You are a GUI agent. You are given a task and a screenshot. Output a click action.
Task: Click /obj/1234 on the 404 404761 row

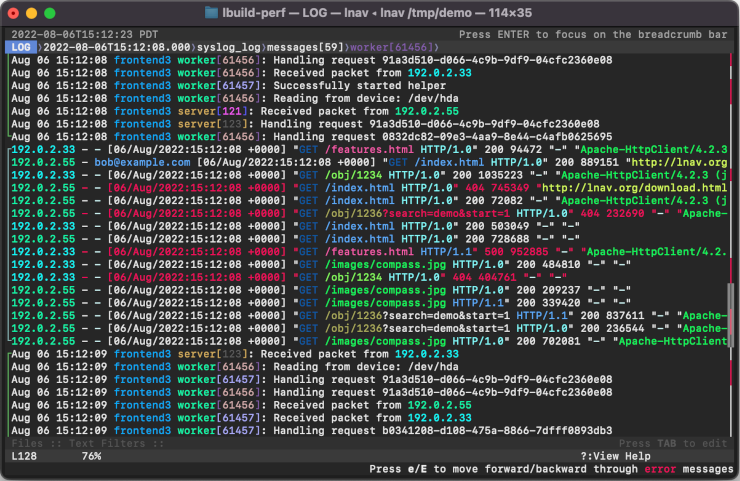(353, 278)
